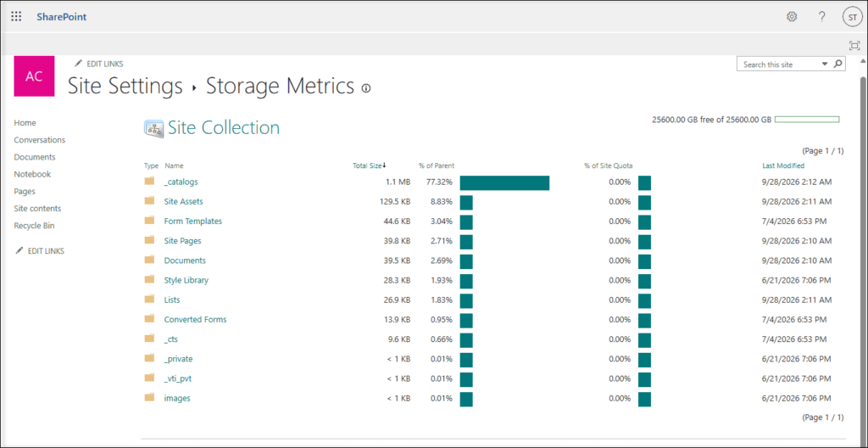Click the 1.1 MB total size value
The height and width of the screenshot is (448, 868).
[398, 182]
